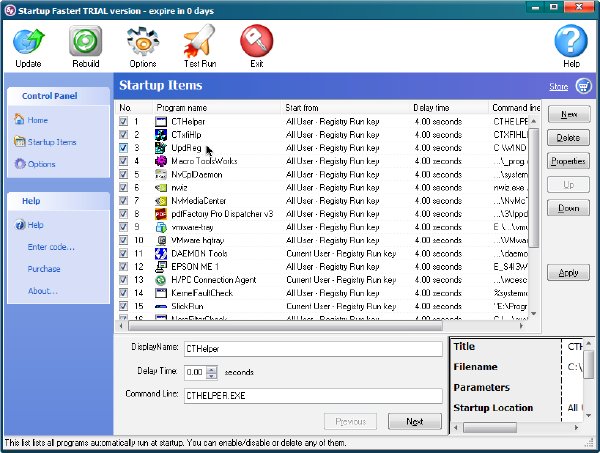Image resolution: width=600 pixels, height=453 pixels.
Task: Click the CTxfiHlp program icon
Action: pos(161,135)
